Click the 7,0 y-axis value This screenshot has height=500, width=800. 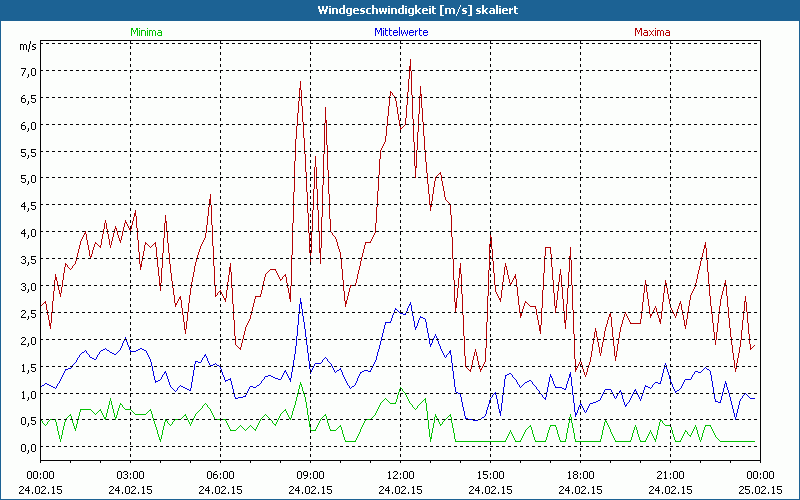26,71
